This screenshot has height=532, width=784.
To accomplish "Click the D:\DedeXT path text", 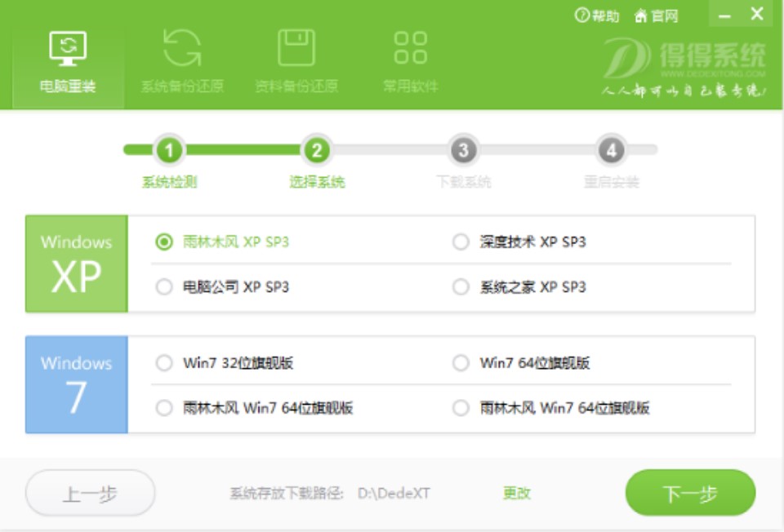I will tap(394, 494).
